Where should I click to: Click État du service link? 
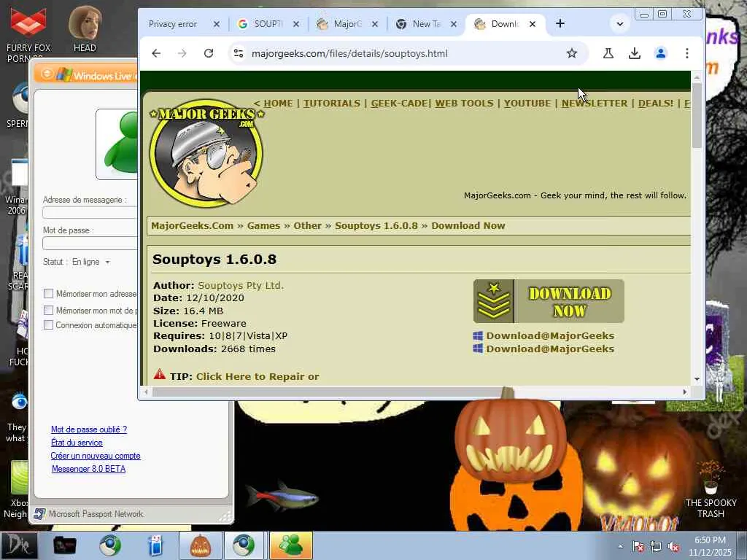77,443
